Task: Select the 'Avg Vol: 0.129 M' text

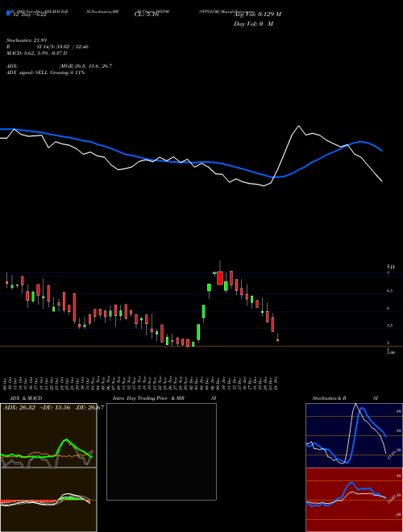Action: [257, 15]
